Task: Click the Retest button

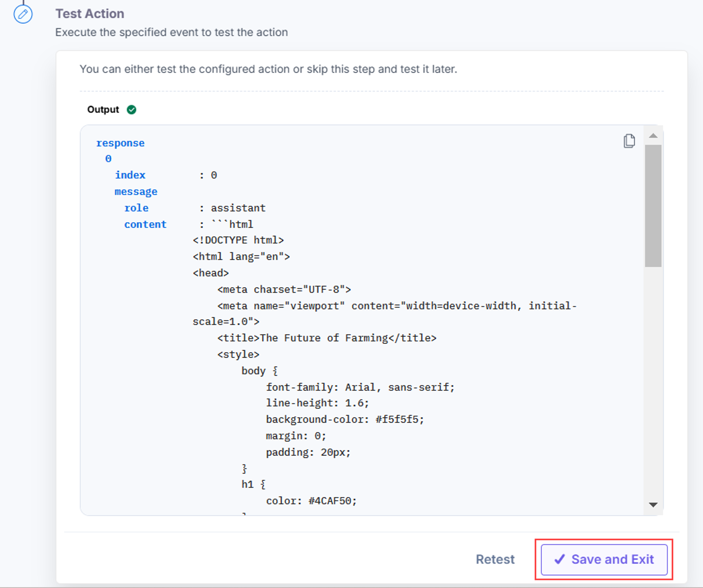Action: pyautogui.click(x=495, y=559)
